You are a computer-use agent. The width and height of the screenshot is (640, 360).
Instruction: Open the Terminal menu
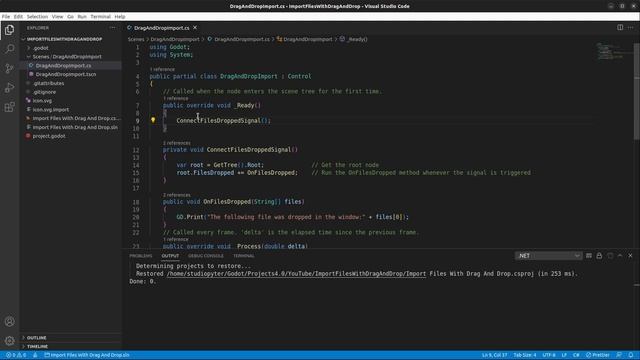click(x=100, y=16)
